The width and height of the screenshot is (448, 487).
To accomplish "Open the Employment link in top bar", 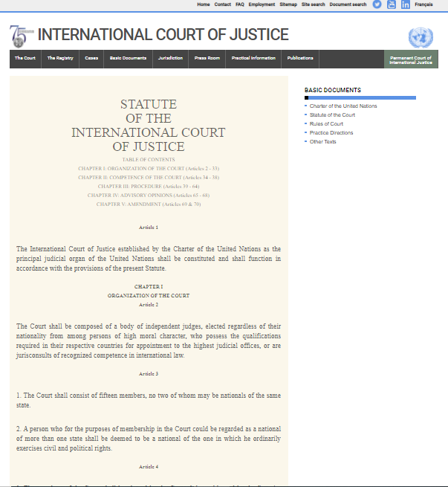I will [262, 4].
